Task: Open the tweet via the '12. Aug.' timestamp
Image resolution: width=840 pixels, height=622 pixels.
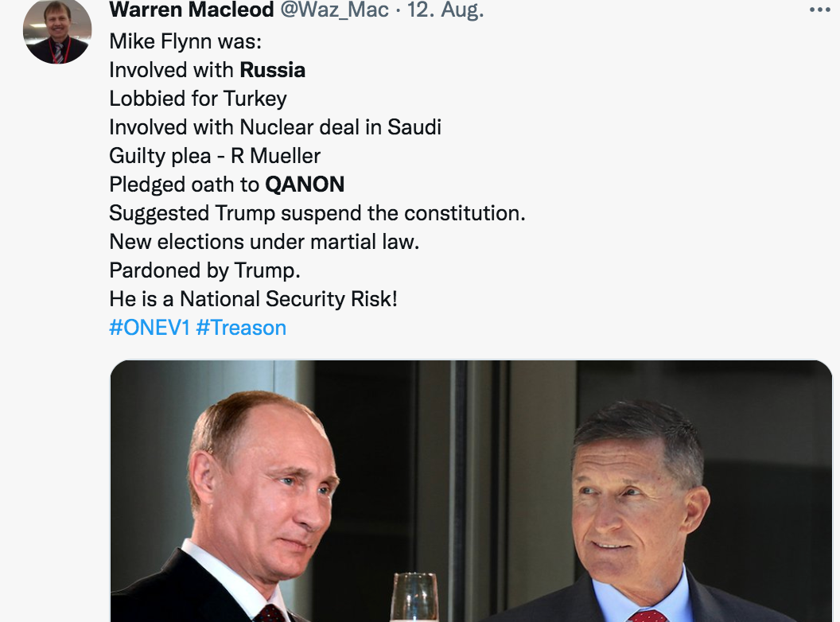Action: coord(447,11)
